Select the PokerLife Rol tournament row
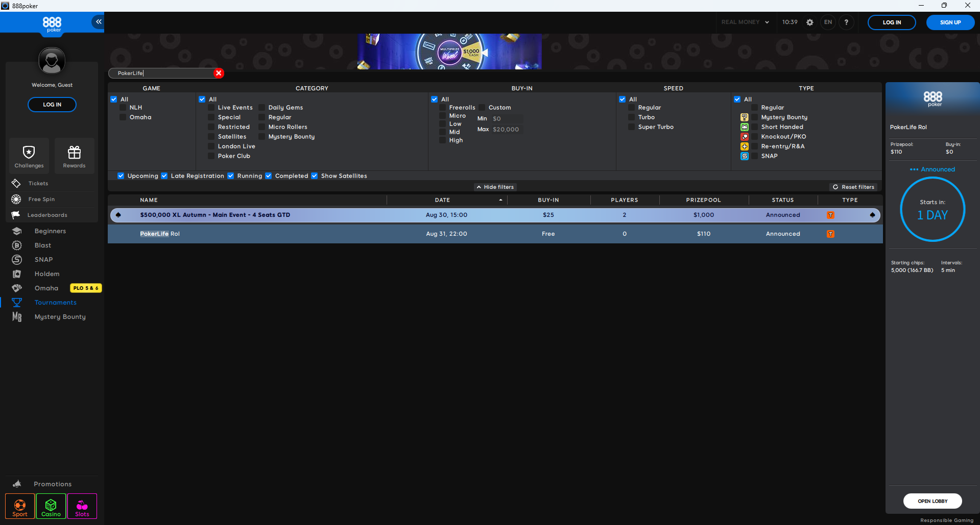 pos(495,234)
